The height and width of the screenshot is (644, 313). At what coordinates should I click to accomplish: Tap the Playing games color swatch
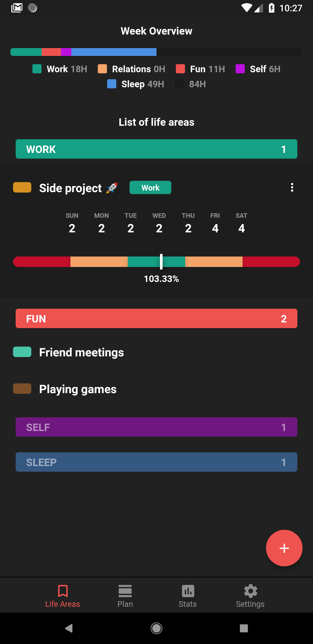pyautogui.click(x=22, y=389)
